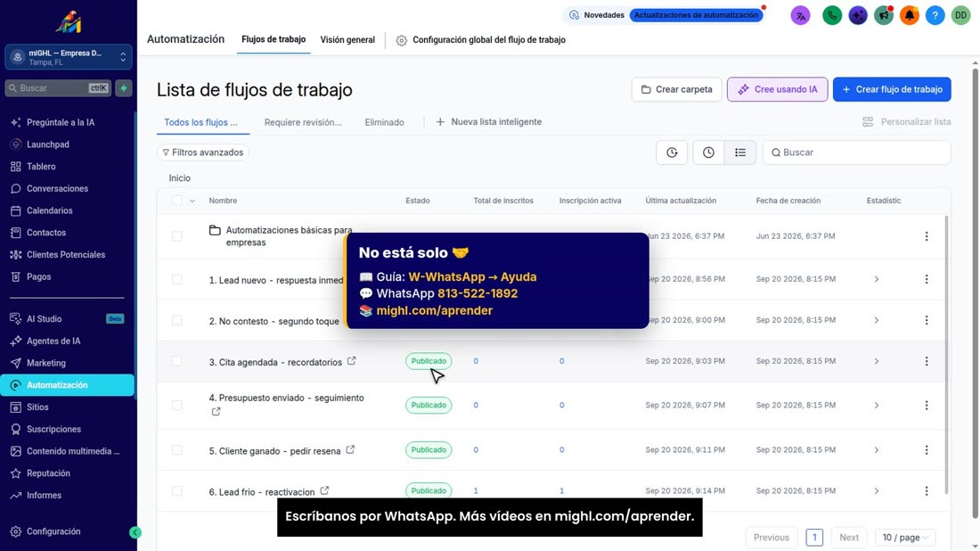The height and width of the screenshot is (551, 980).
Task: Check the Lead frio row checkbox
Action: [177, 491]
